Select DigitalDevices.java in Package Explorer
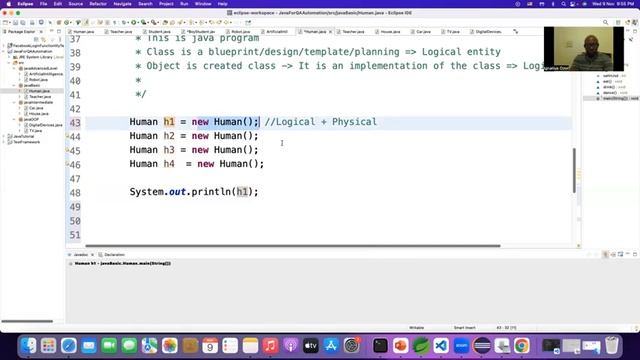Screen dimensions: 640x360 [46, 125]
